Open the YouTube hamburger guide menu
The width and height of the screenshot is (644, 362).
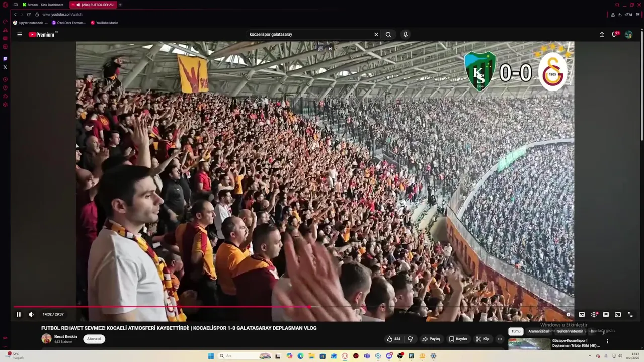[20, 35]
